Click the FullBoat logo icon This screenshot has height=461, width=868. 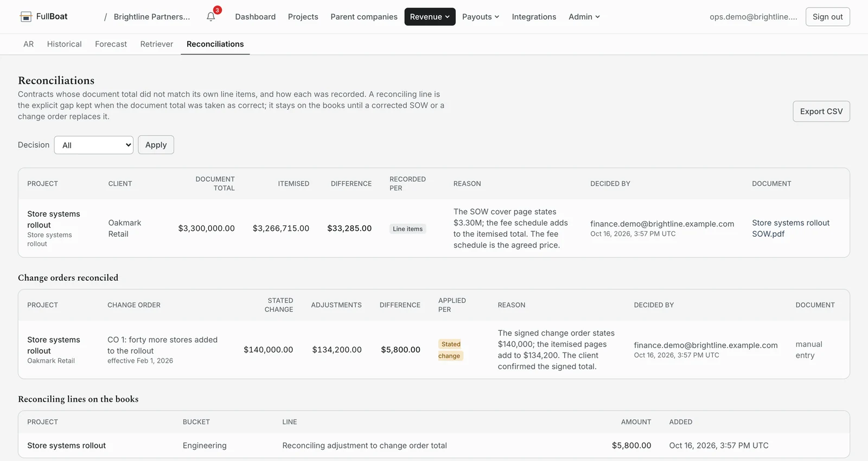pyautogui.click(x=25, y=17)
